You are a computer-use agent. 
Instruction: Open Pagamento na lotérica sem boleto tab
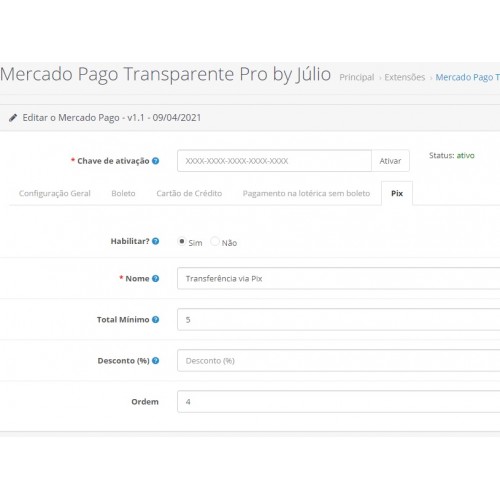click(x=306, y=193)
